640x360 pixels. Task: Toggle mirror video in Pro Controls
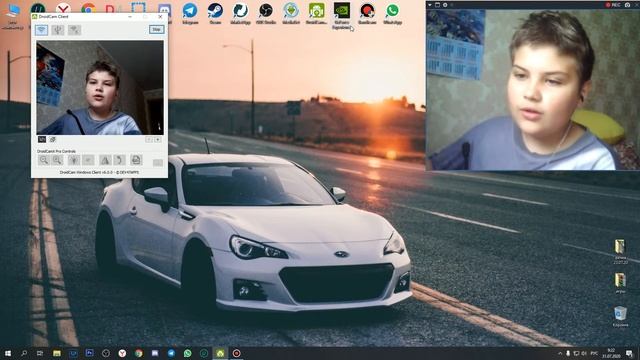pos(105,160)
